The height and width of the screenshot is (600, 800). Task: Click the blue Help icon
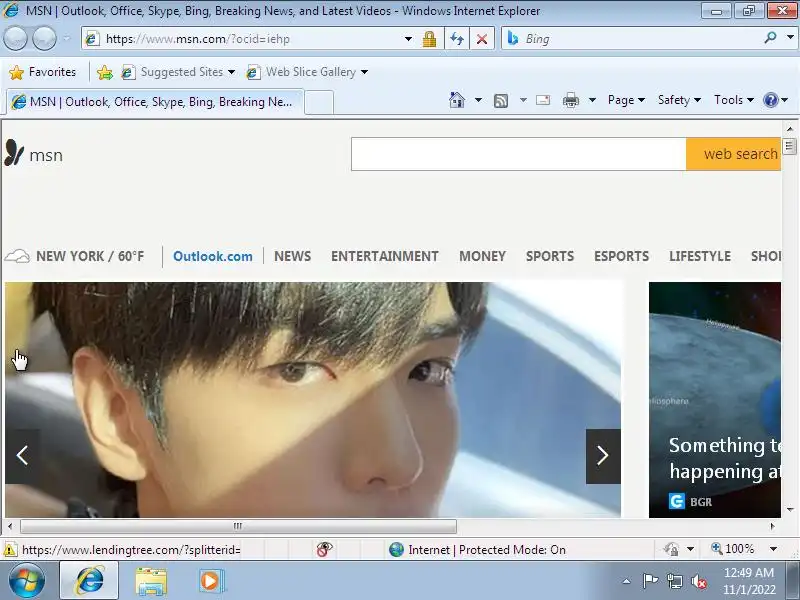coord(770,100)
